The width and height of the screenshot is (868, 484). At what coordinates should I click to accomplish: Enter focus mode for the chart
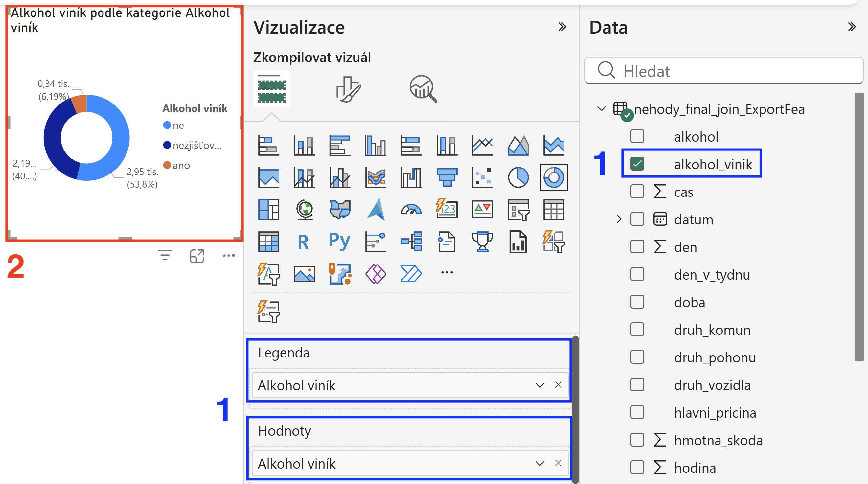click(197, 256)
